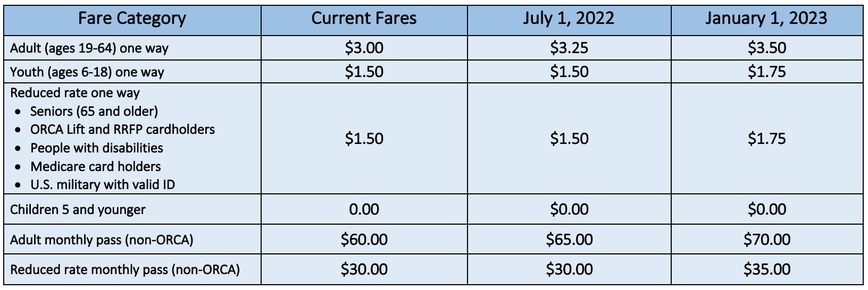Screen dimensions: 868x290
Task: Select the Children 5 and younger row label
Action: click(x=78, y=209)
